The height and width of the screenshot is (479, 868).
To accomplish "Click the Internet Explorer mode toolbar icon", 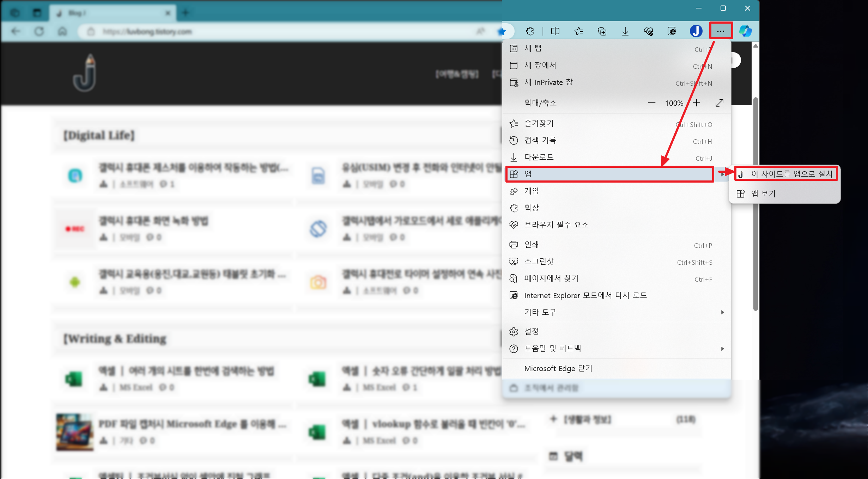I will coord(672,31).
